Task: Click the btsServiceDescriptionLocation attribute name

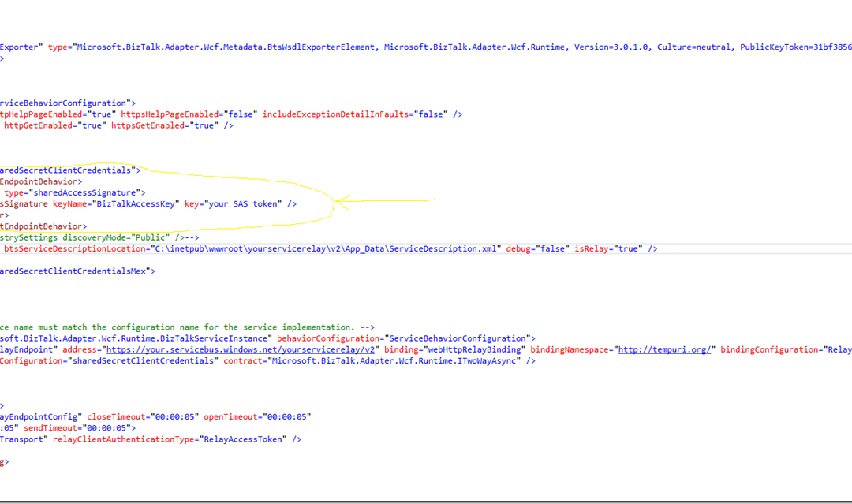Action: click(x=74, y=248)
